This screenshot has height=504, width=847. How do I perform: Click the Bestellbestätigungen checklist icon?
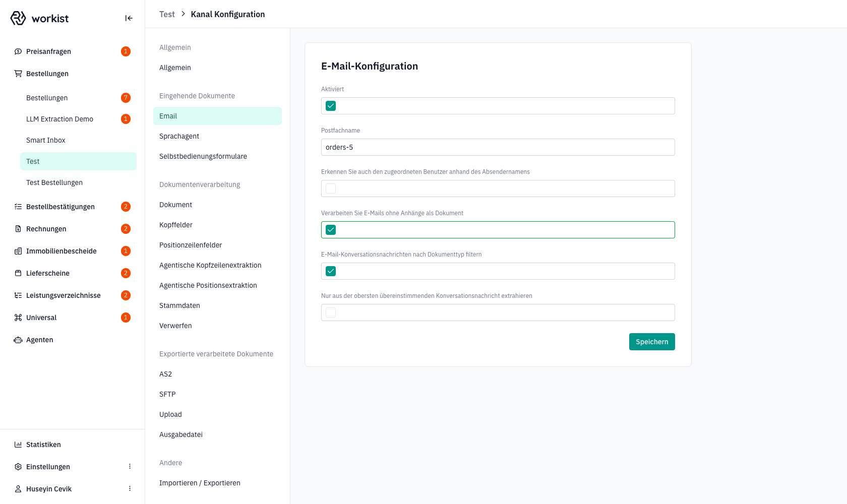tap(18, 207)
